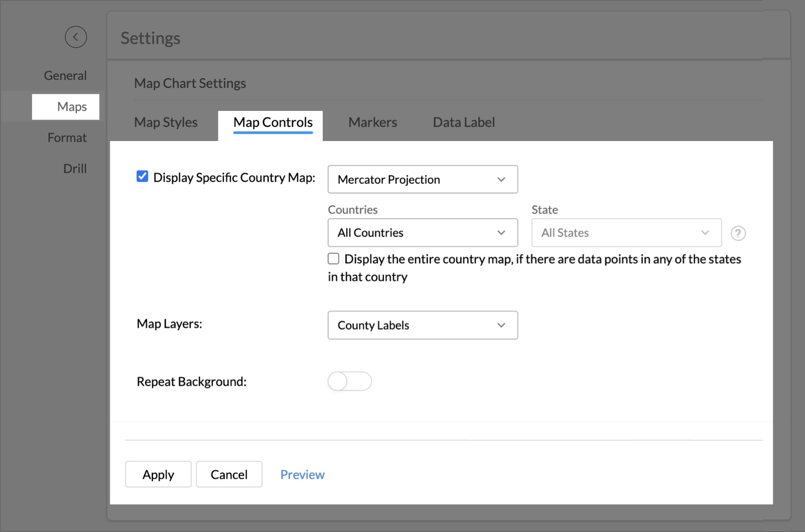Expand the All Countries dropdown
The image size is (805, 532).
click(423, 233)
